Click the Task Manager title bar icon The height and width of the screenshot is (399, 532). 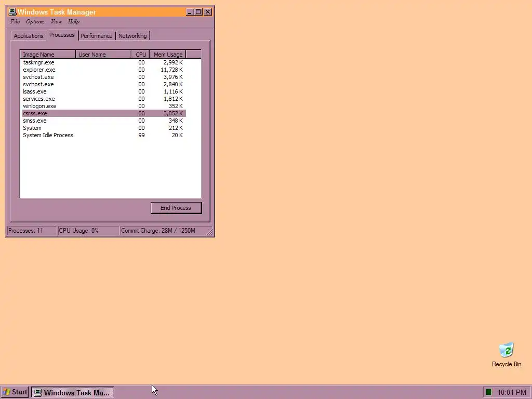[x=12, y=12]
